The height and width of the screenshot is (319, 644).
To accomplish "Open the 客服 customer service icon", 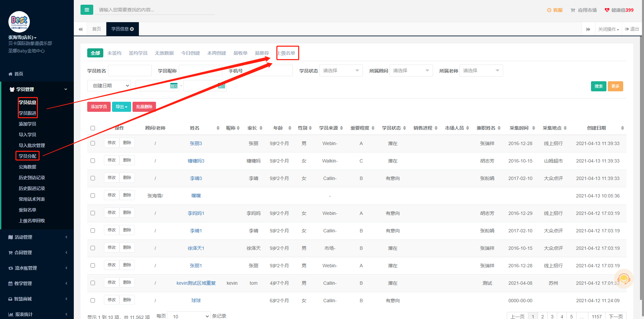I will [x=549, y=10].
